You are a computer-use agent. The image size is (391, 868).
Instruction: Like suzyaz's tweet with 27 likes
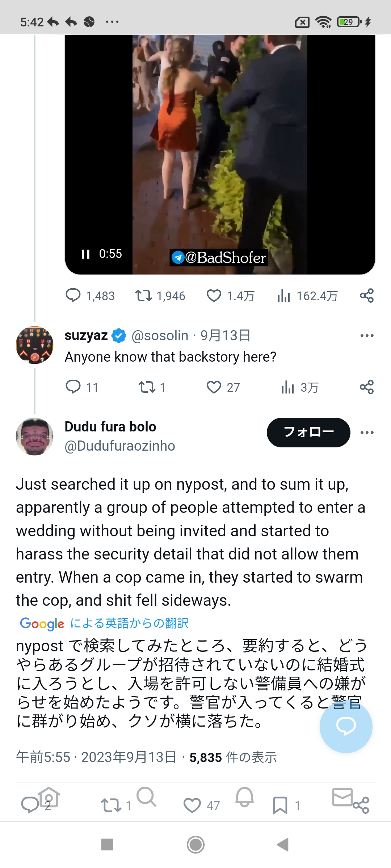(x=214, y=387)
